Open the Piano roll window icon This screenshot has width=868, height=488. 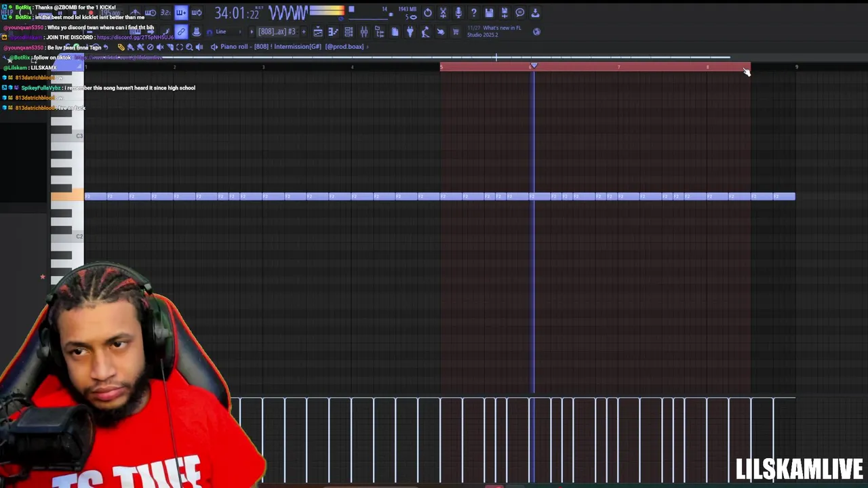(333, 32)
